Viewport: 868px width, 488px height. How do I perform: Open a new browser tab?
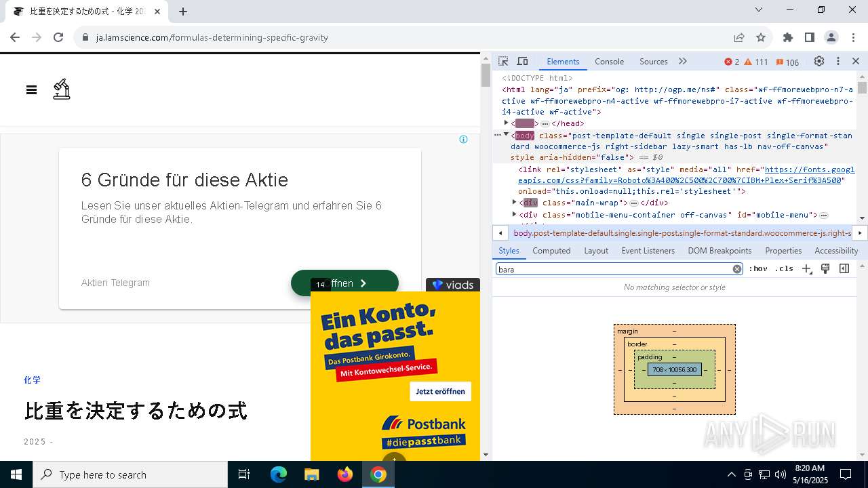click(183, 12)
